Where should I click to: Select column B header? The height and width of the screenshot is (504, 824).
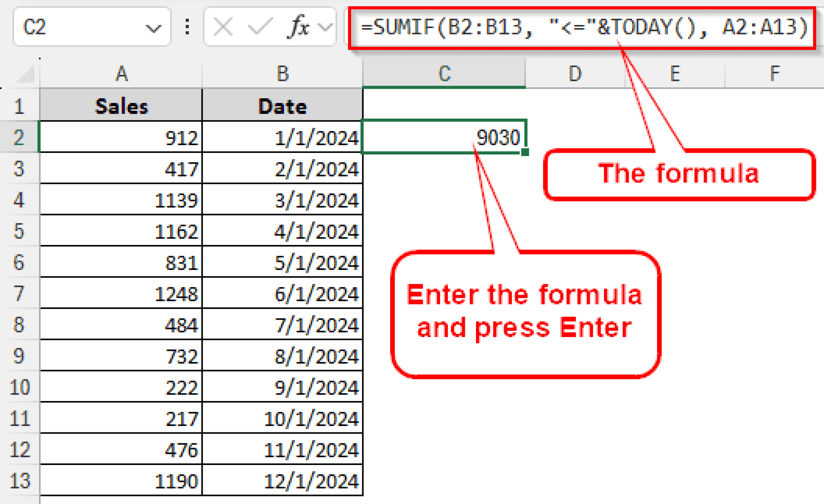pyautogui.click(x=282, y=74)
